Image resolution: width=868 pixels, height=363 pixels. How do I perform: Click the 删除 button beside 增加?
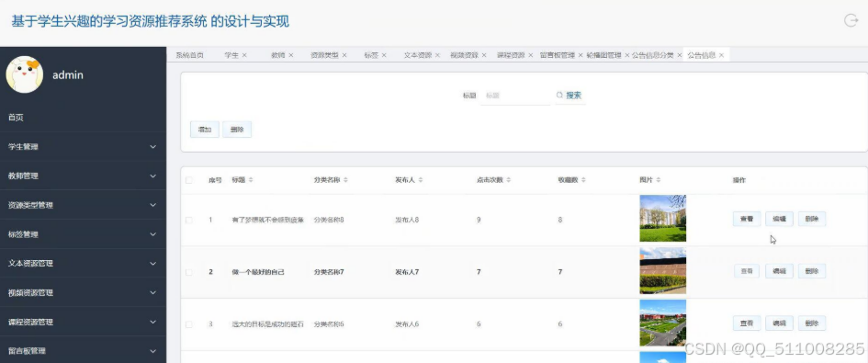click(237, 130)
